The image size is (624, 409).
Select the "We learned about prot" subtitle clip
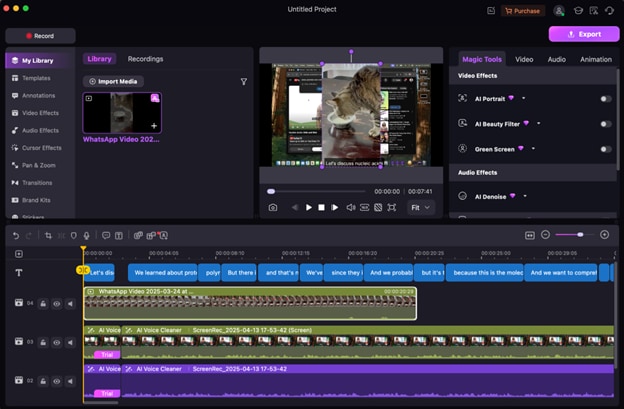[x=162, y=273]
